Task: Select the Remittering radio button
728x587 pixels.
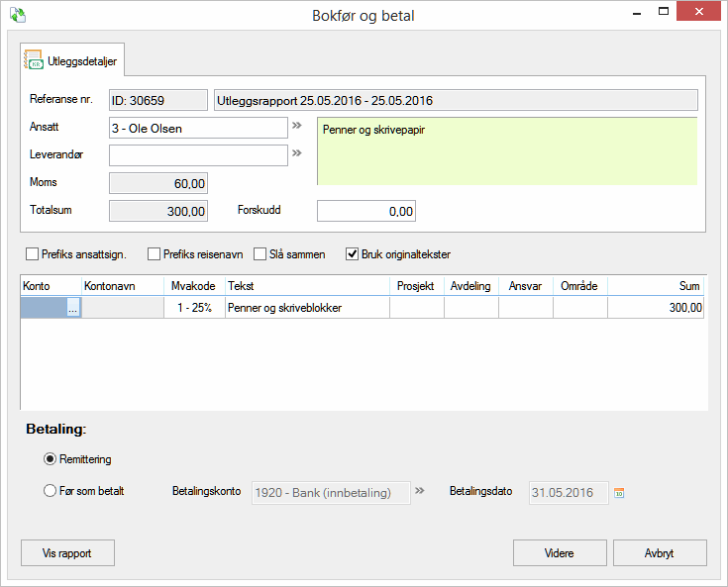Action: (x=51, y=459)
